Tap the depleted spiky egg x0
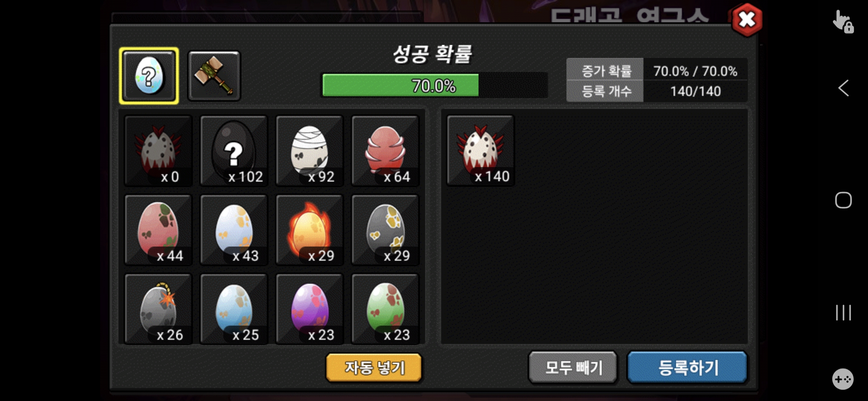Screen dimensions: 868x401 click(158, 150)
